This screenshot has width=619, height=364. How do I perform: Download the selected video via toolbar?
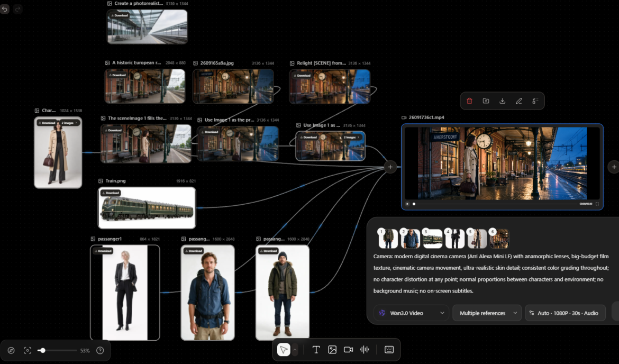[x=502, y=101]
